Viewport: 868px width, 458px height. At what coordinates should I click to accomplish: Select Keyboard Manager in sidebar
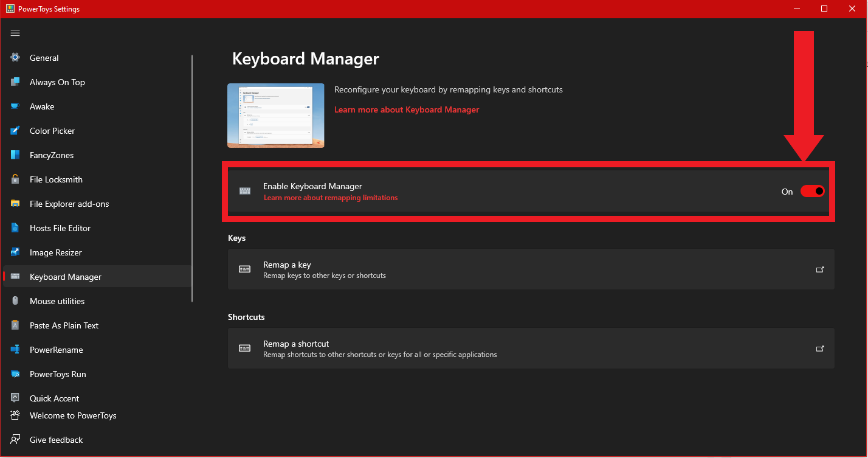pos(97,277)
